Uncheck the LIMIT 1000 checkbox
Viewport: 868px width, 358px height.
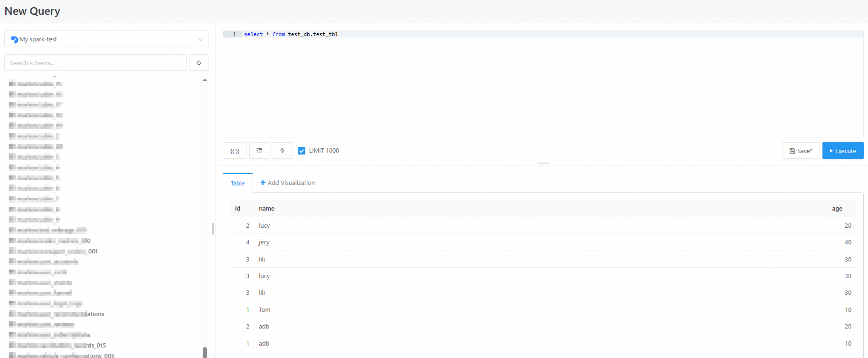(x=302, y=151)
